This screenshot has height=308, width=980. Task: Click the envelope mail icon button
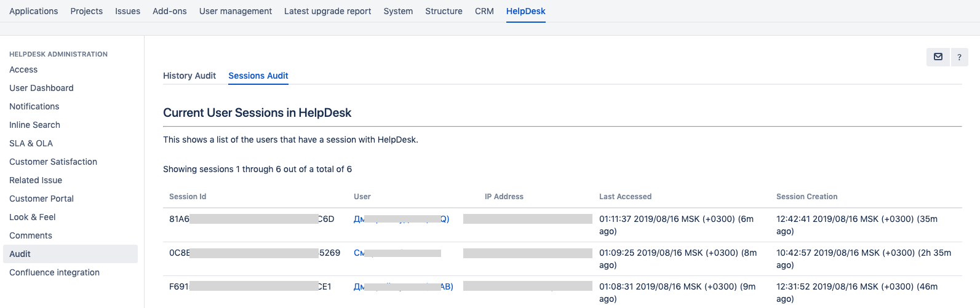938,57
